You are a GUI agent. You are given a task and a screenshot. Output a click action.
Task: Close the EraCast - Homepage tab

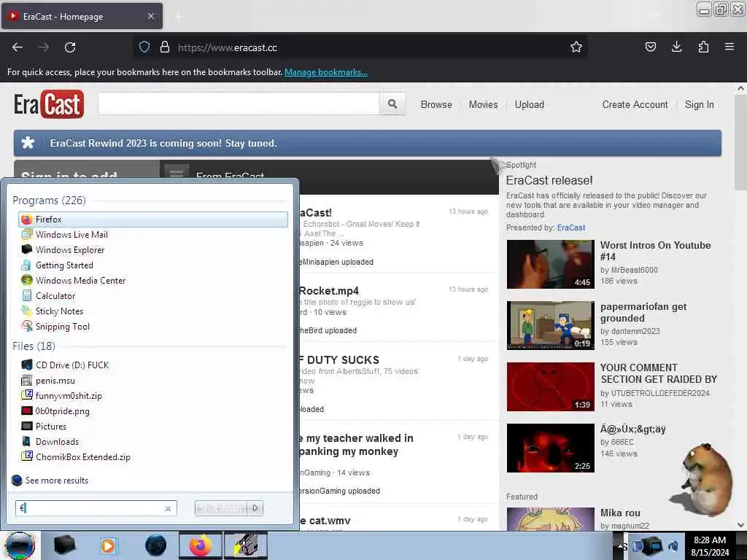click(x=151, y=16)
